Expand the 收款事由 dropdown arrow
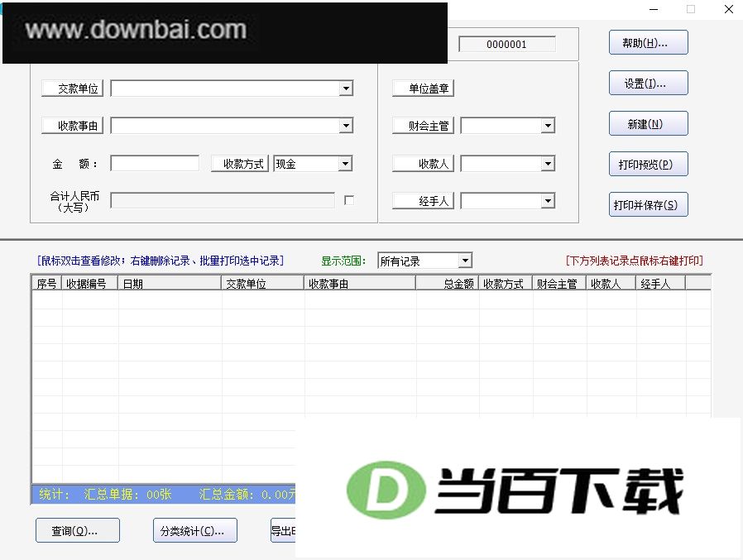The height and width of the screenshot is (560, 743). click(x=347, y=126)
